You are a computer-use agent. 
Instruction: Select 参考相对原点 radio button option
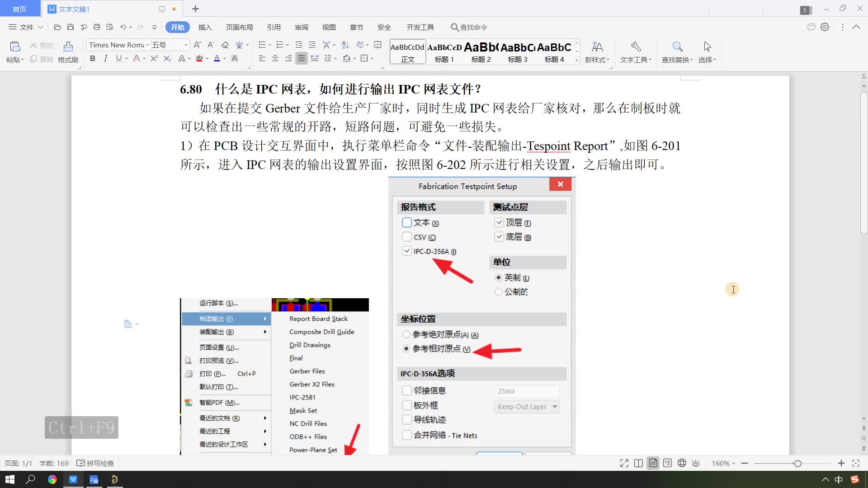(x=406, y=348)
